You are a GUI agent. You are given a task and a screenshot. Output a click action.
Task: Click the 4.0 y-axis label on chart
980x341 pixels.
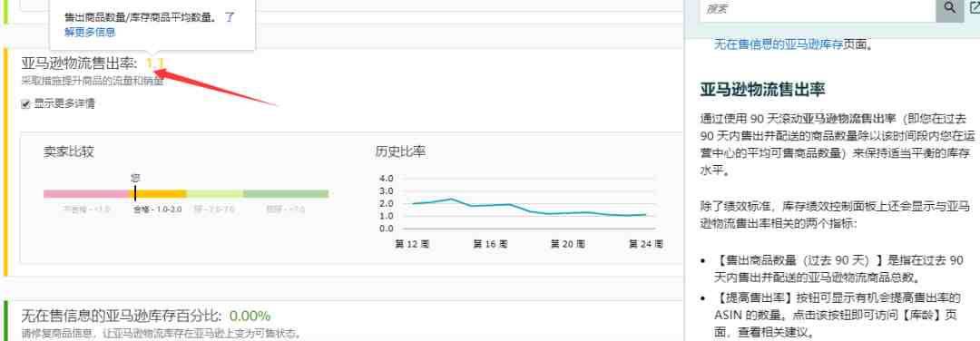point(387,178)
